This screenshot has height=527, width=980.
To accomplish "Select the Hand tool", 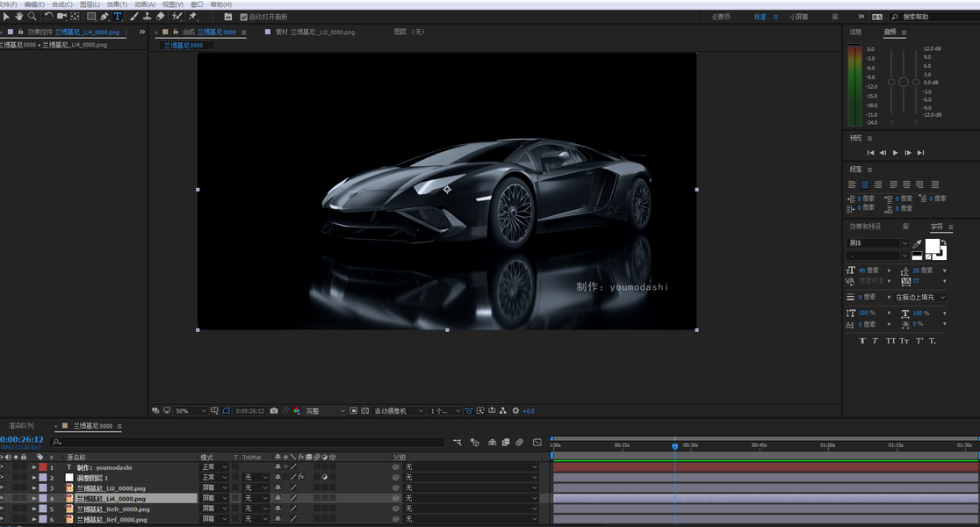I will tap(19, 17).
